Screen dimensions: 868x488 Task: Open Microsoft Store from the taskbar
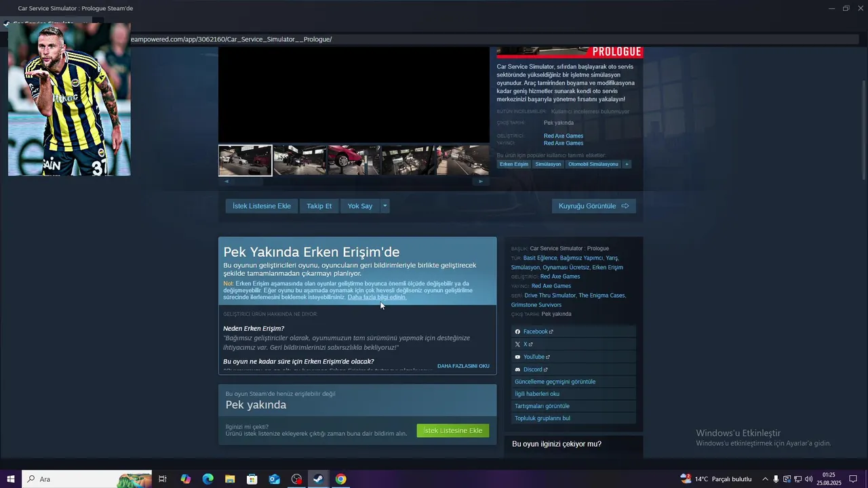(252, 479)
